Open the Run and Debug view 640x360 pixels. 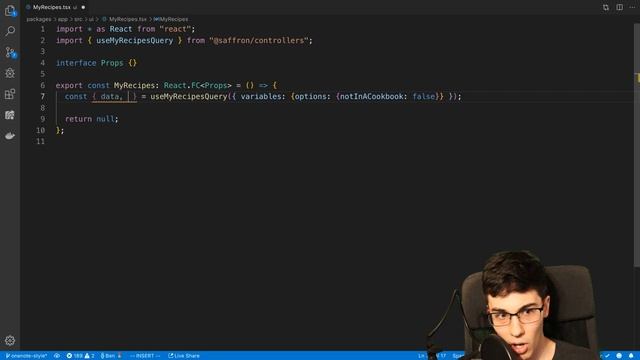tap(10, 73)
